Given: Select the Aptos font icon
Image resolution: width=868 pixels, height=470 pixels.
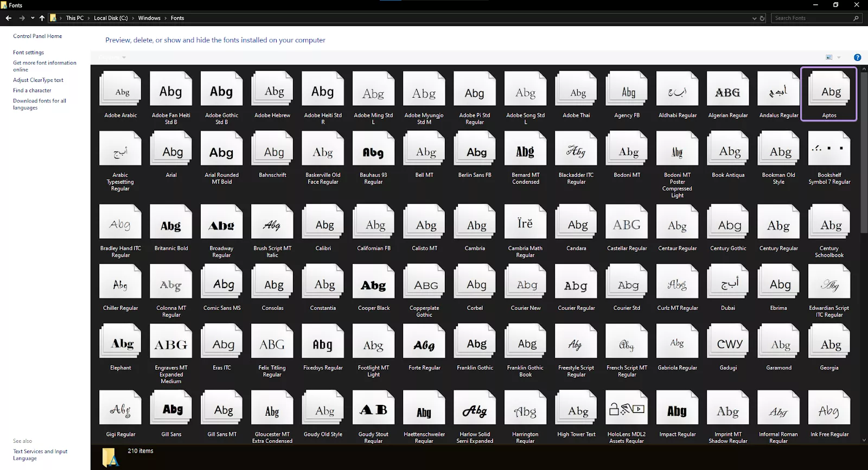Looking at the screenshot, I should coord(829,88).
